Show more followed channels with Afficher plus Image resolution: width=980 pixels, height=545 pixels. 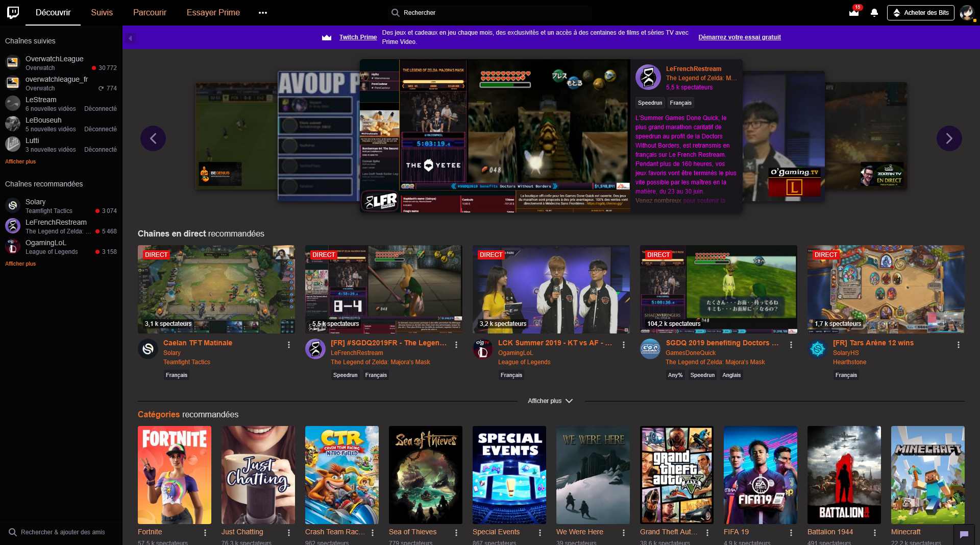pyautogui.click(x=20, y=161)
